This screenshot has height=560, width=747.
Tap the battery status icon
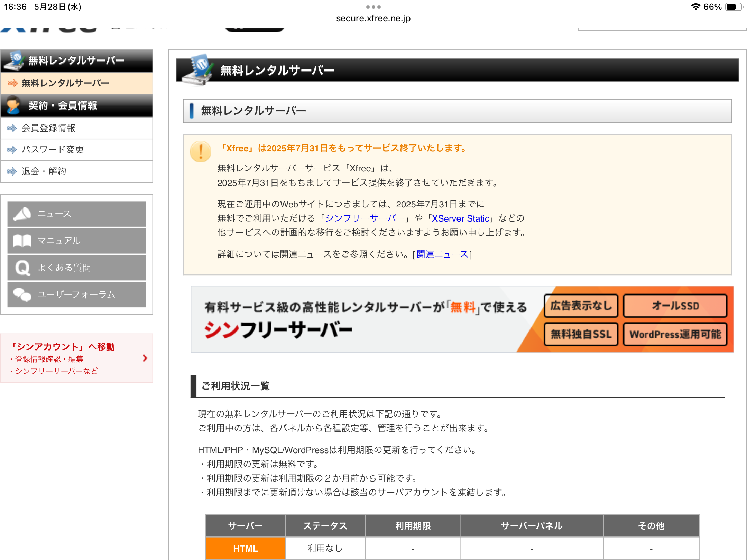(x=734, y=7)
